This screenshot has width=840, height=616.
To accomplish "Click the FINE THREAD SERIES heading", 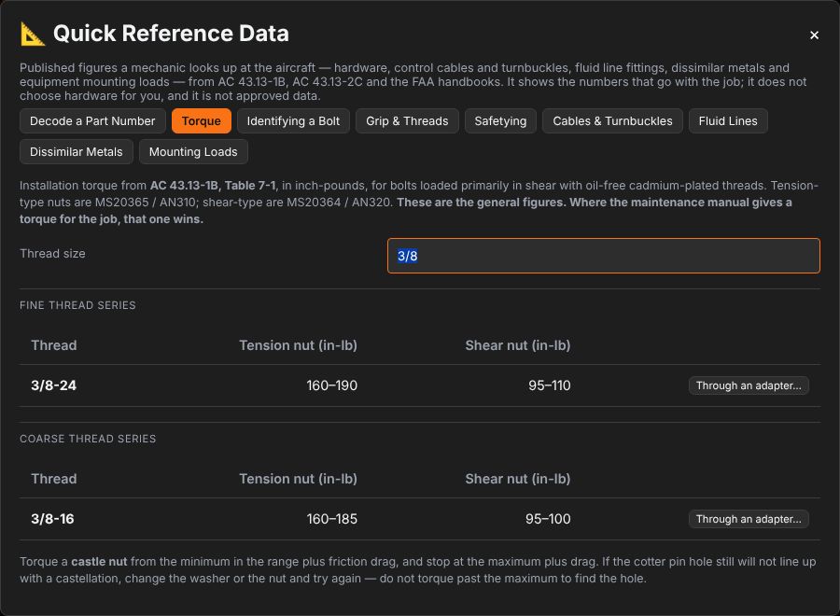I will pyautogui.click(x=77, y=305).
